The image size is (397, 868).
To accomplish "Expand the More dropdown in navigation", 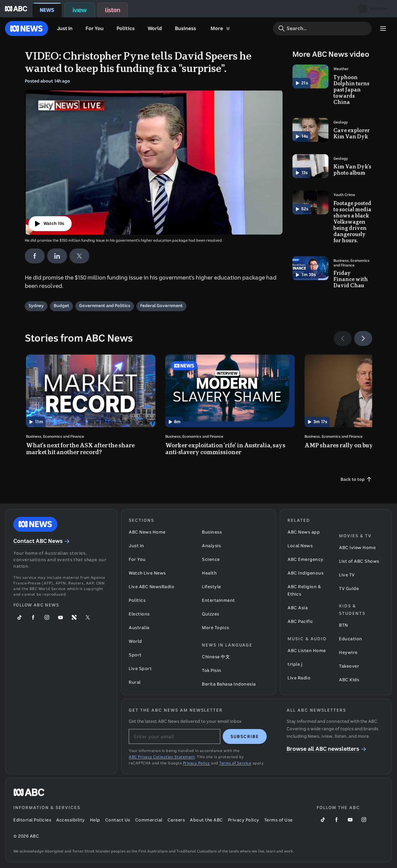I will [x=220, y=29].
